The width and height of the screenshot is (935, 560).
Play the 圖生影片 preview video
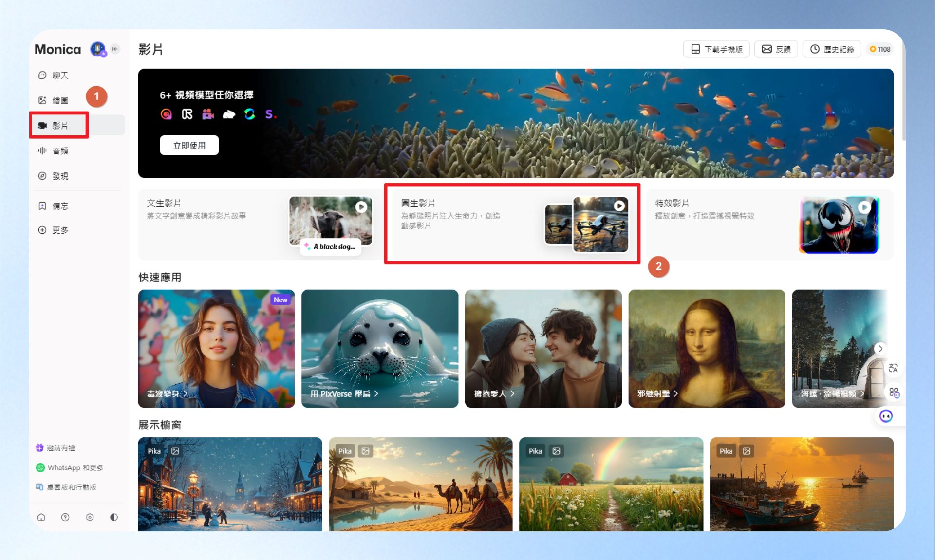619,206
